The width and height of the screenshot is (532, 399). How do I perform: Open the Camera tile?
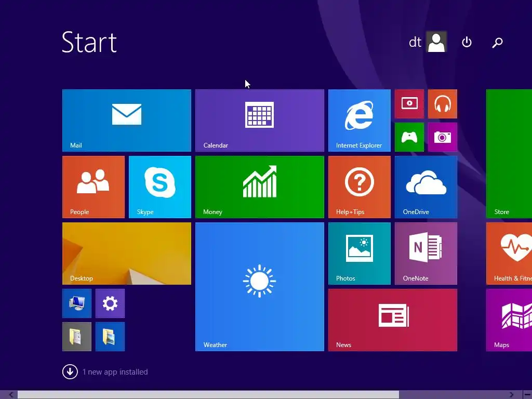click(x=443, y=137)
